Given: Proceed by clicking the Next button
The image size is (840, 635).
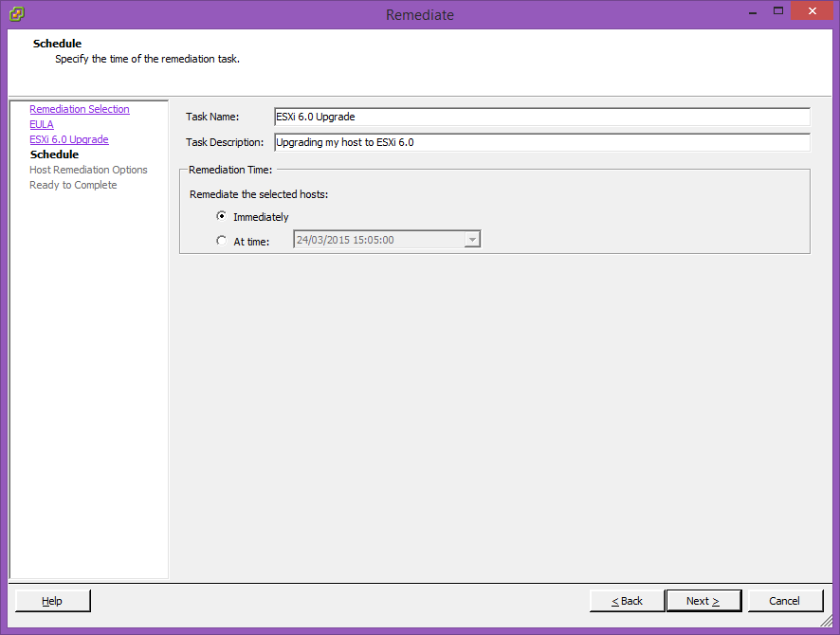Looking at the screenshot, I should click(703, 601).
